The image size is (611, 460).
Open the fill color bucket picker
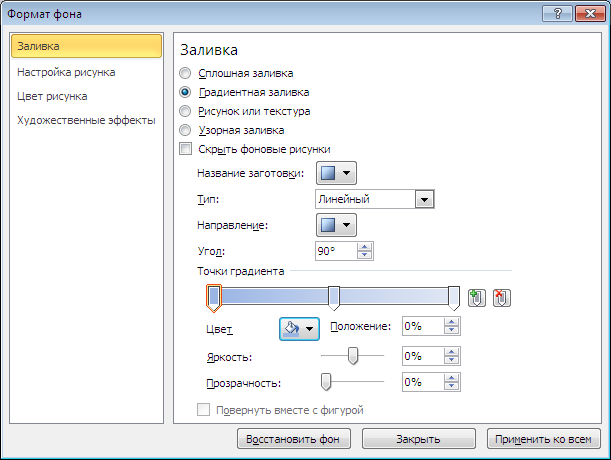click(299, 329)
